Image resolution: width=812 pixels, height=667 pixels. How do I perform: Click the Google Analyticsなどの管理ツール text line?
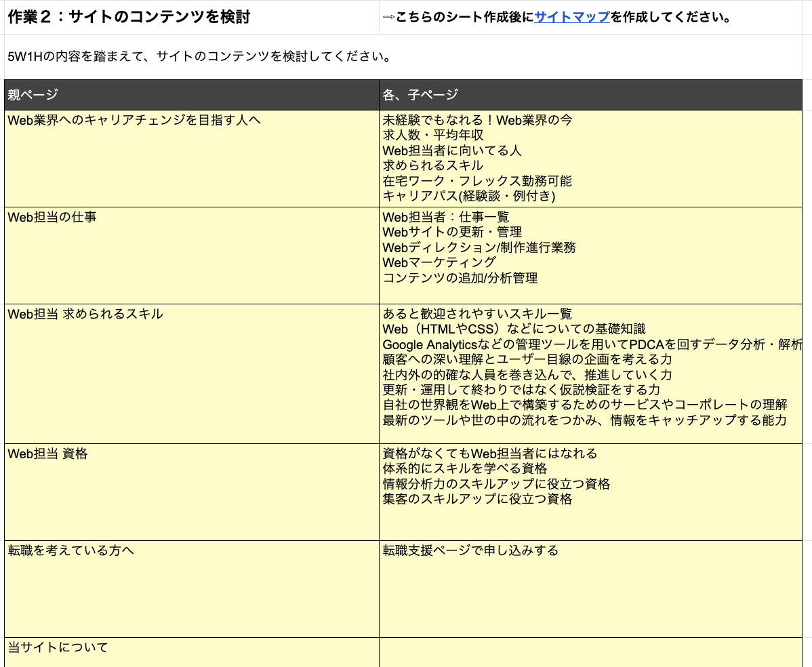pyautogui.click(x=591, y=345)
